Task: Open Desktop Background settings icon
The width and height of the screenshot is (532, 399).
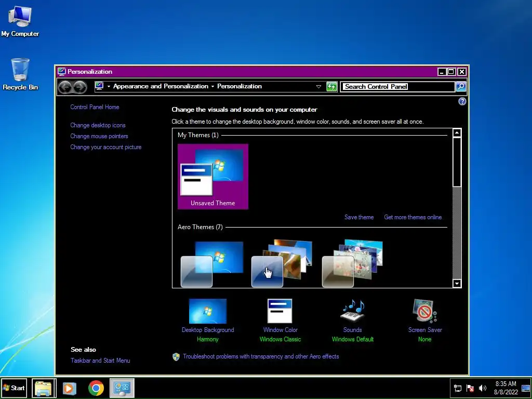Action: point(208,311)
